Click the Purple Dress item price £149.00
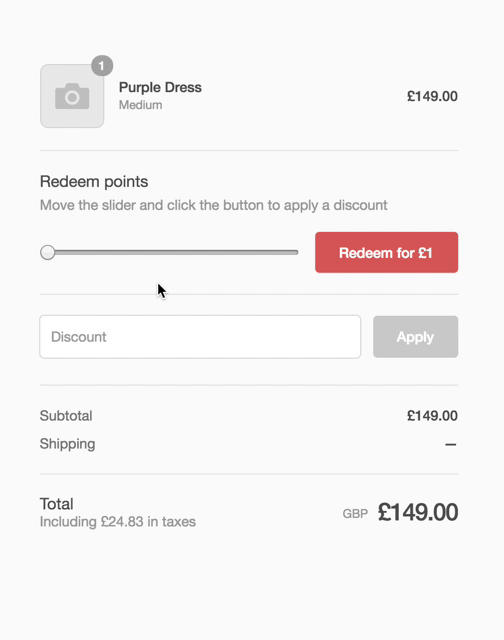The height and width of the screenshot is (640, 504). (x=432, y=96)
